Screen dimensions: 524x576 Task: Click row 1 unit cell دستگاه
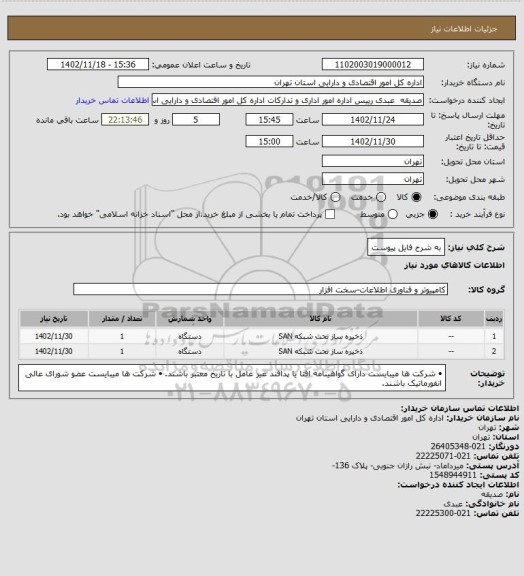click(x=190, y=336)
